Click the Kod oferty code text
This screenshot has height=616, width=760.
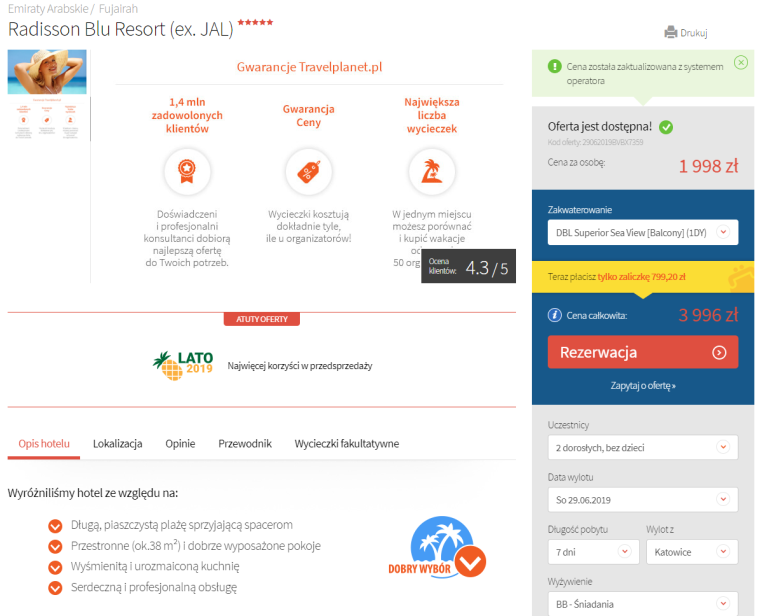coord(595,142)
